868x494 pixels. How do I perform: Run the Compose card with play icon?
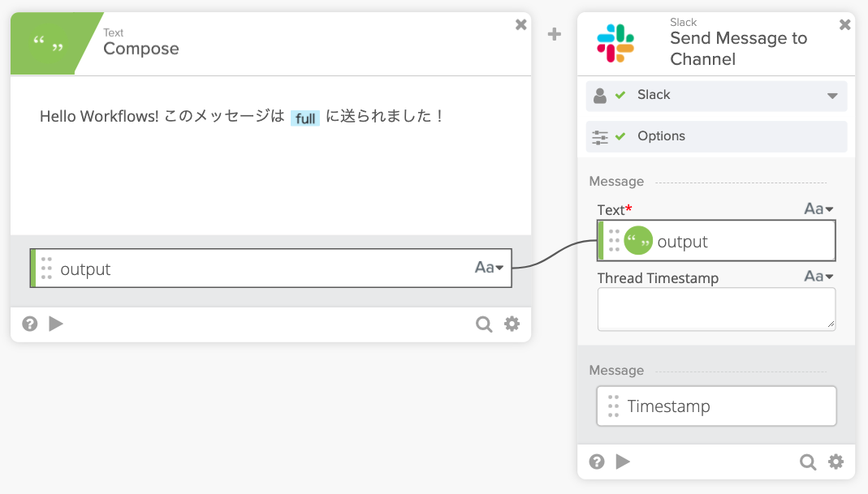tap(56, 324)
